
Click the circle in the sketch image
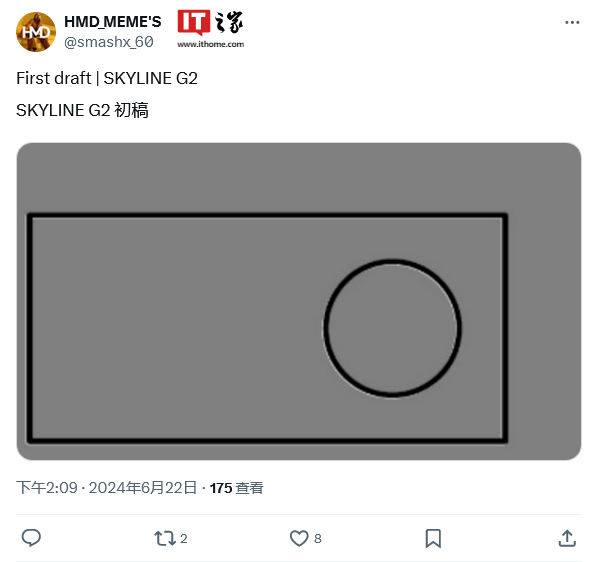[x=392, y=328]
